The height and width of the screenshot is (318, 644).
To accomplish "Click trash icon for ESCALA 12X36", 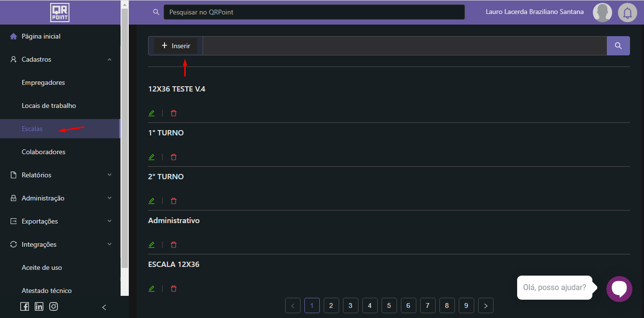I will coord(174,289).
